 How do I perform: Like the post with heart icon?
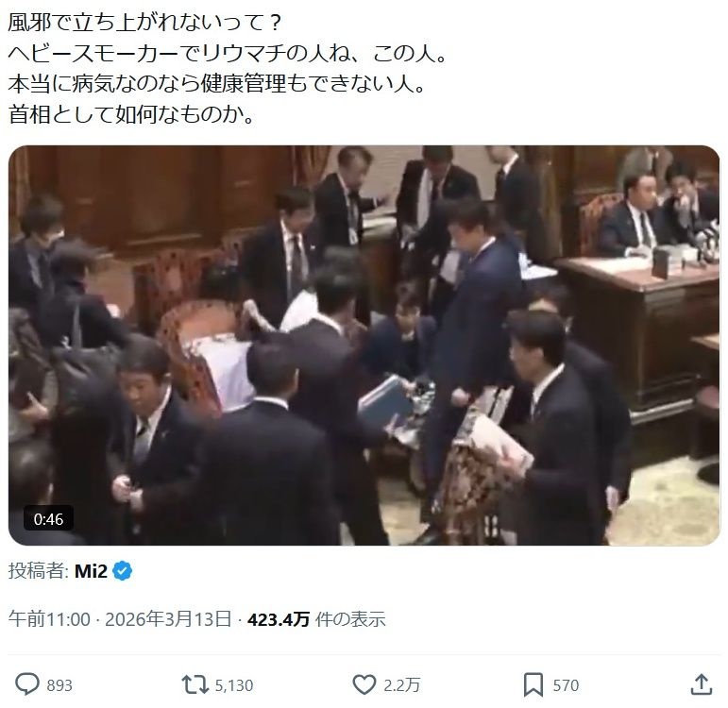364,684
